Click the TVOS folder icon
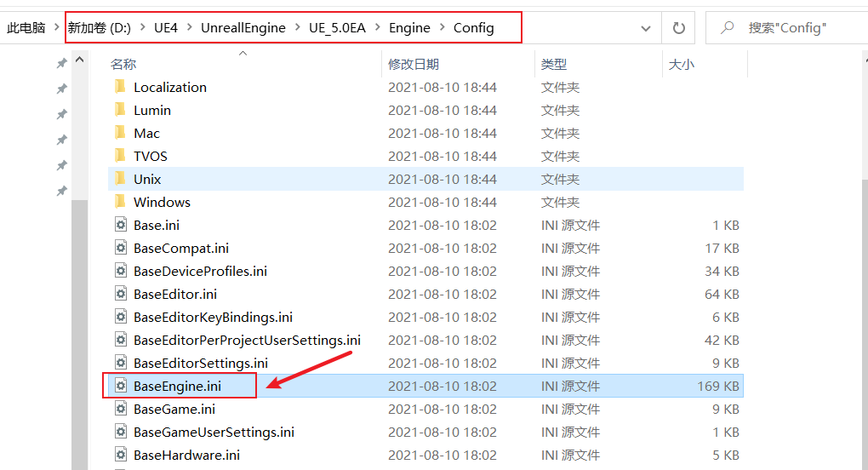 (120, 156)
